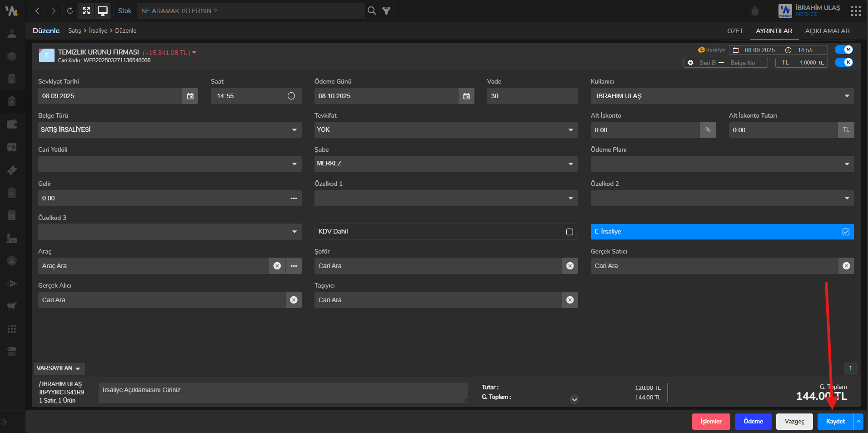
Task: Switch to the ÖZET tab
Action: point(735,31)
